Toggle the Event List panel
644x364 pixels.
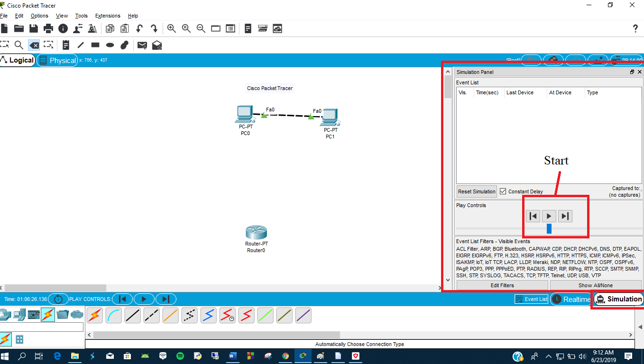coord(531,299)
